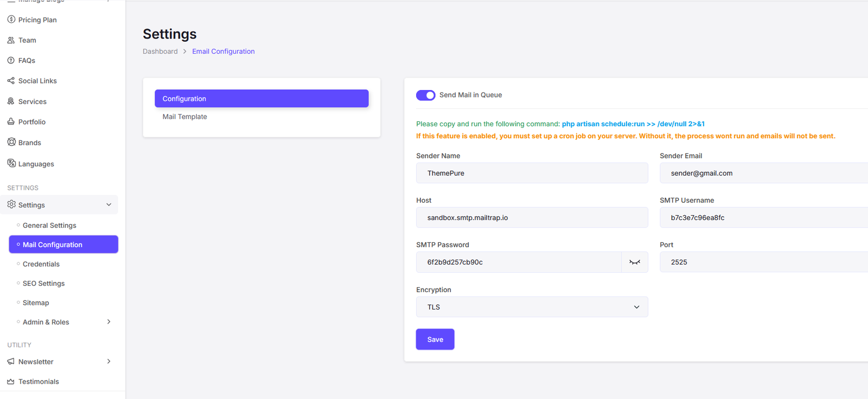
Task: Open the Encryption TLS dropdown
Action: [x=532, y=307]
